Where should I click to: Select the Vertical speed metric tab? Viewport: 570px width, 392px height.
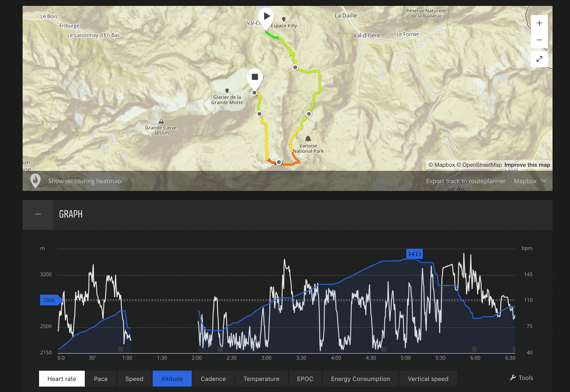428,378
